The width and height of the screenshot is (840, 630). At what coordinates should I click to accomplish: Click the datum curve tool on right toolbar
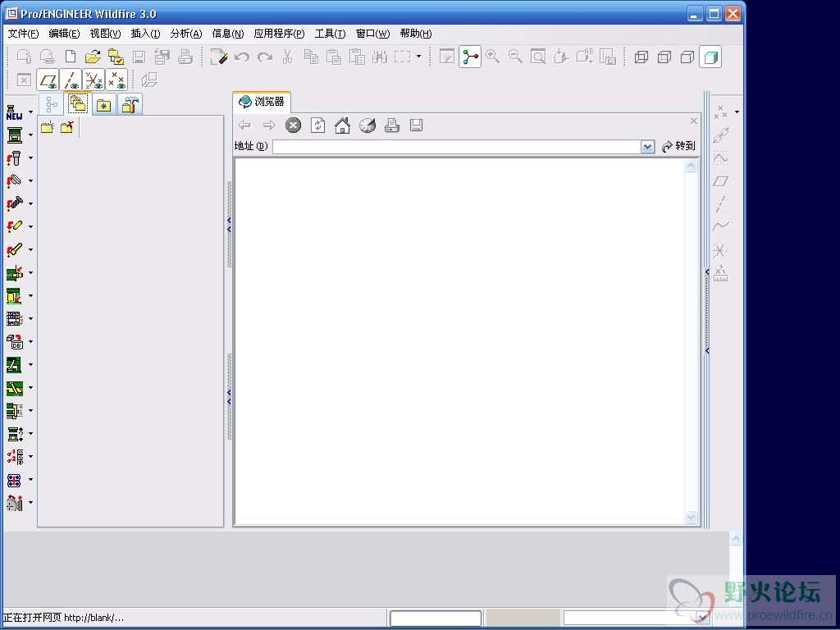click(720, 226)
